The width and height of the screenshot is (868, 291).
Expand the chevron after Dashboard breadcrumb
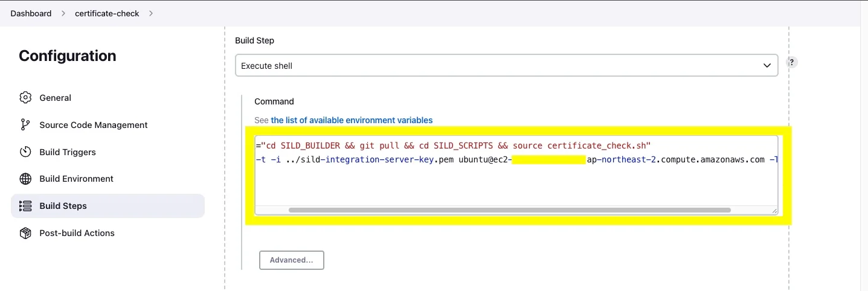click(63, 13)
